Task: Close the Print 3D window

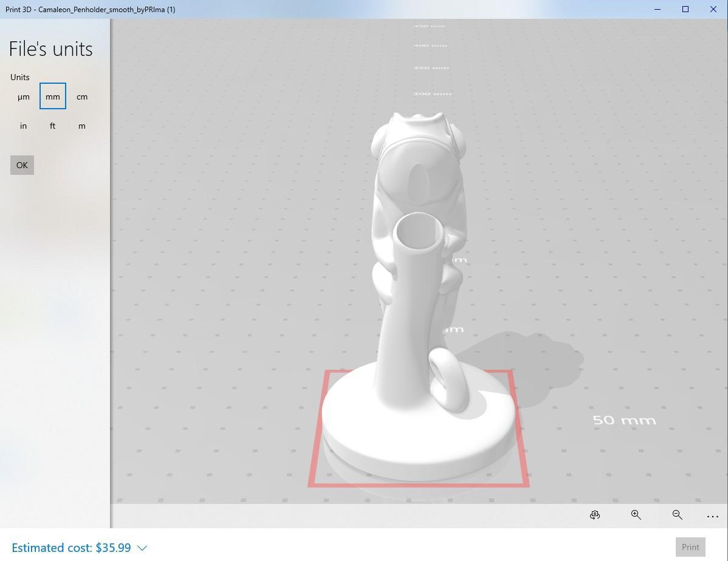Action: (713, 9)
